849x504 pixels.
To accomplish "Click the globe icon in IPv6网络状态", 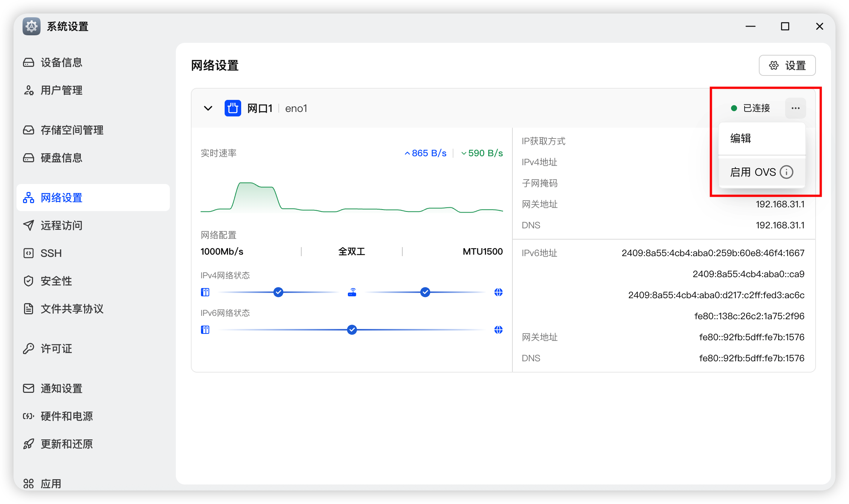I will point(498,330).
